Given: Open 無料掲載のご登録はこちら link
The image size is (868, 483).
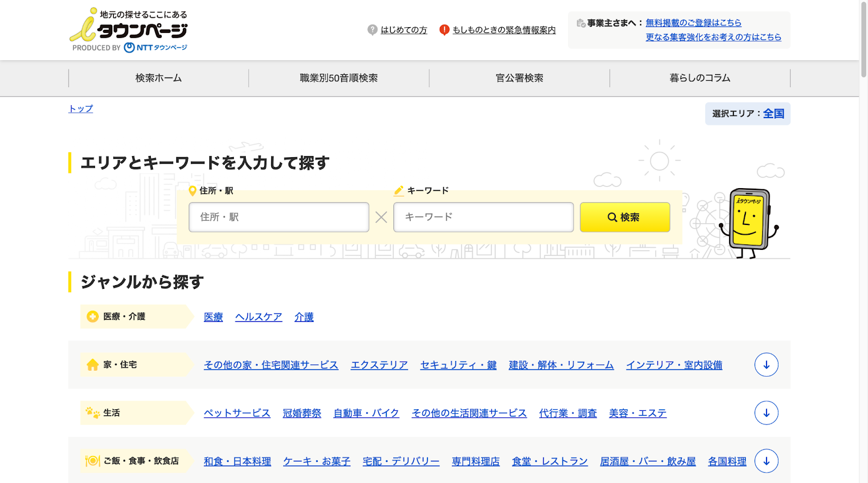Looking at the screenshot, I should click(693, 23).
